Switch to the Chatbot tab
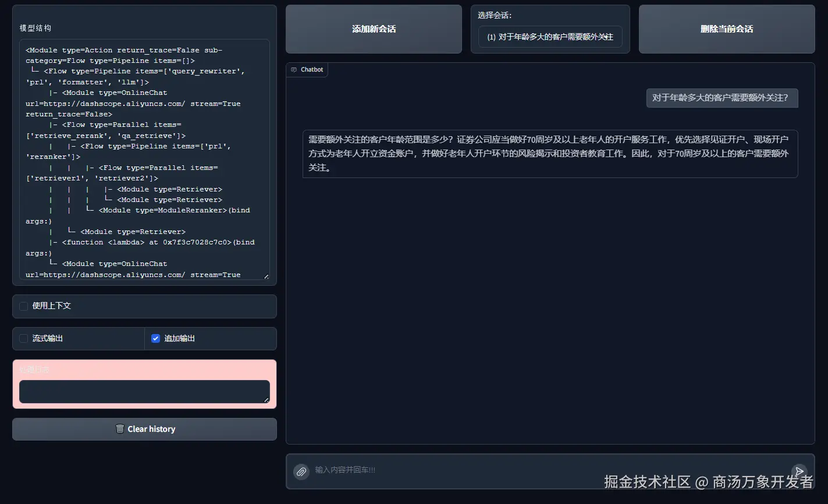This screenshot has width=828, height=504. [x=307, y=69]
